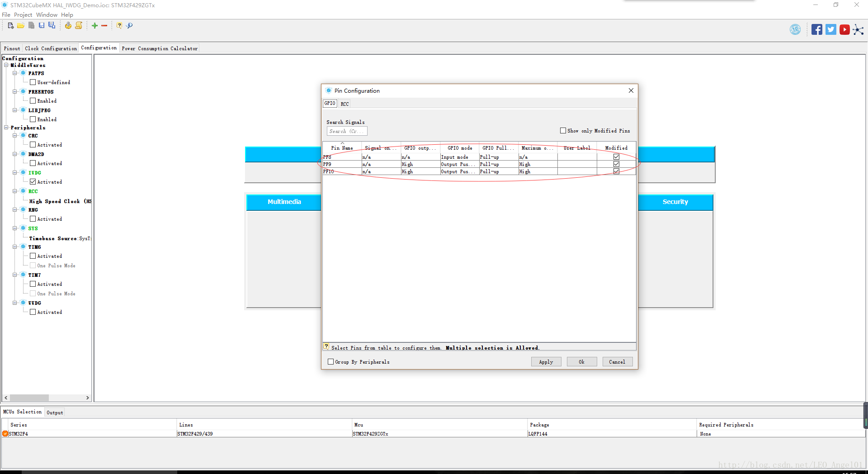Screen dimensions: 868x474
Task: Click scroll right arrow of configuration tree
Action: coord(88,398)
